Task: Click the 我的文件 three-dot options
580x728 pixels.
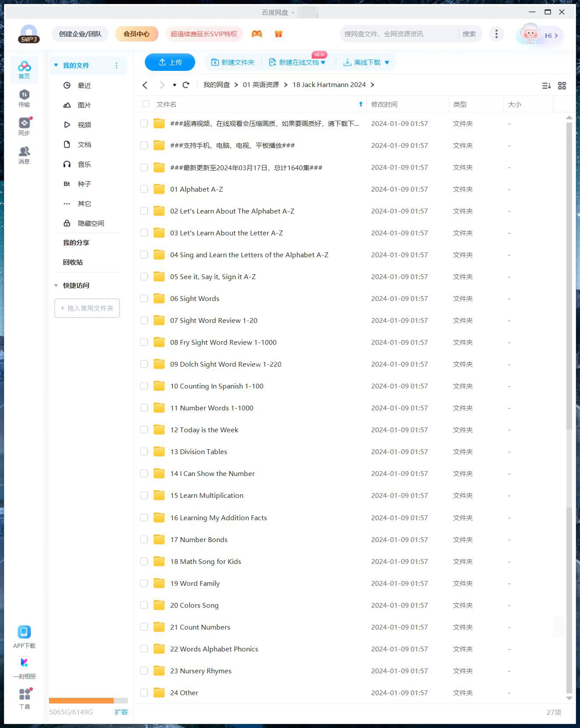Action: tap(116, 66)
